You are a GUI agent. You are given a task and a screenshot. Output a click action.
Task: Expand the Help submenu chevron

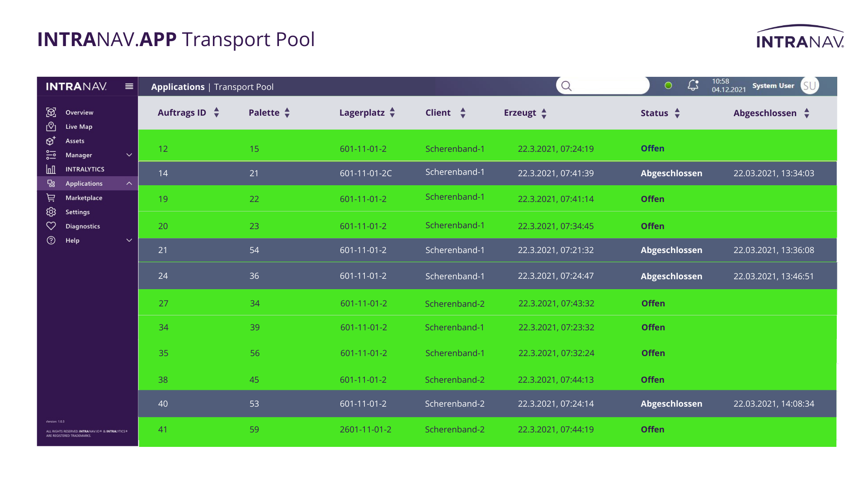click(129, 240)
